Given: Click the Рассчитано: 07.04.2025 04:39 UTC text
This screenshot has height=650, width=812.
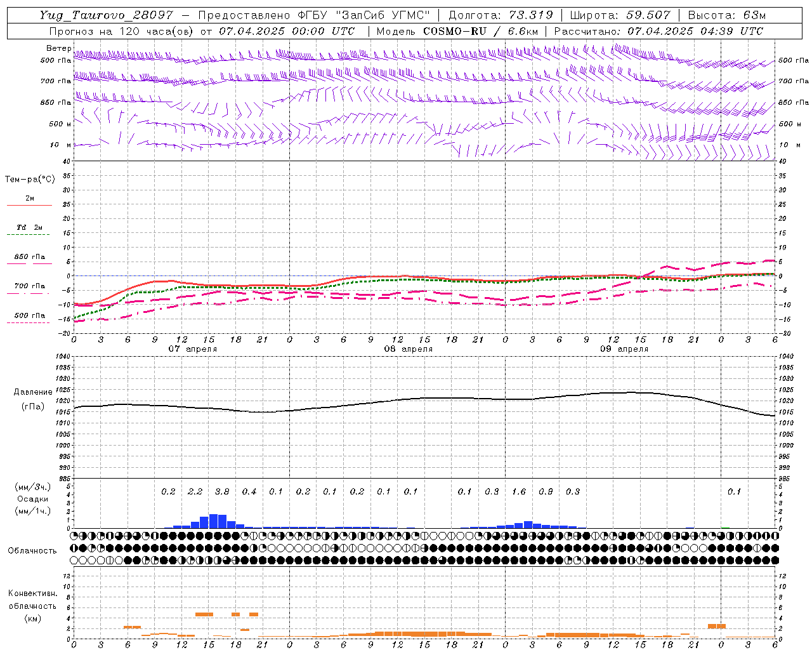Looking at the screenshot, I should tap(658, 31).
